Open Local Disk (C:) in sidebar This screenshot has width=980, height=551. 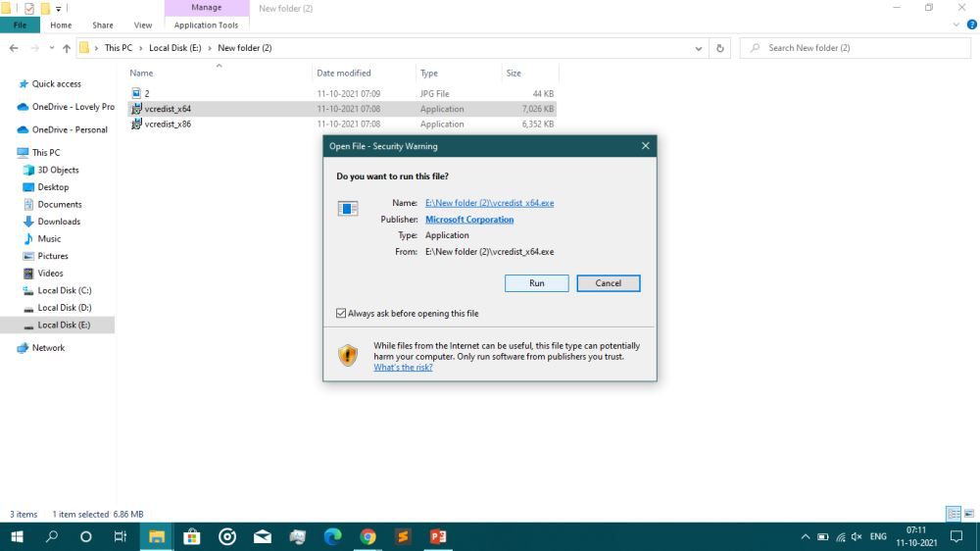[65, 290]
